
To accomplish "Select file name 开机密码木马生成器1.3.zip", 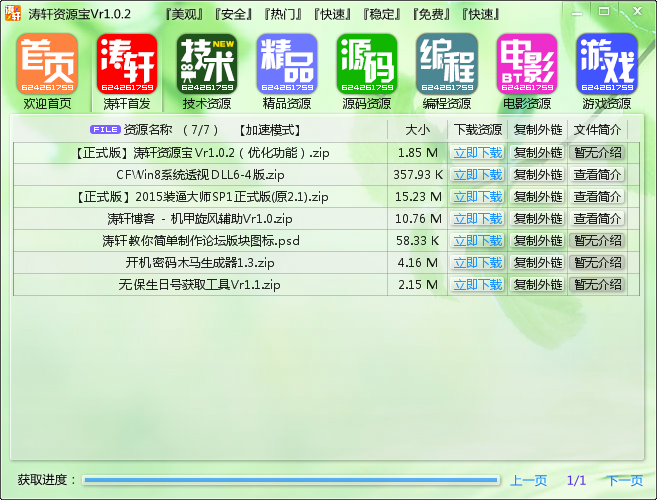I will tap(200, 262).
